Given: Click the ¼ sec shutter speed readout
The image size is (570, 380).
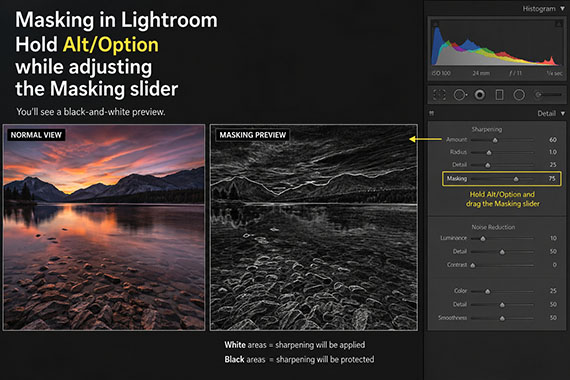Looking at the screenshot, I should [554, 73].
